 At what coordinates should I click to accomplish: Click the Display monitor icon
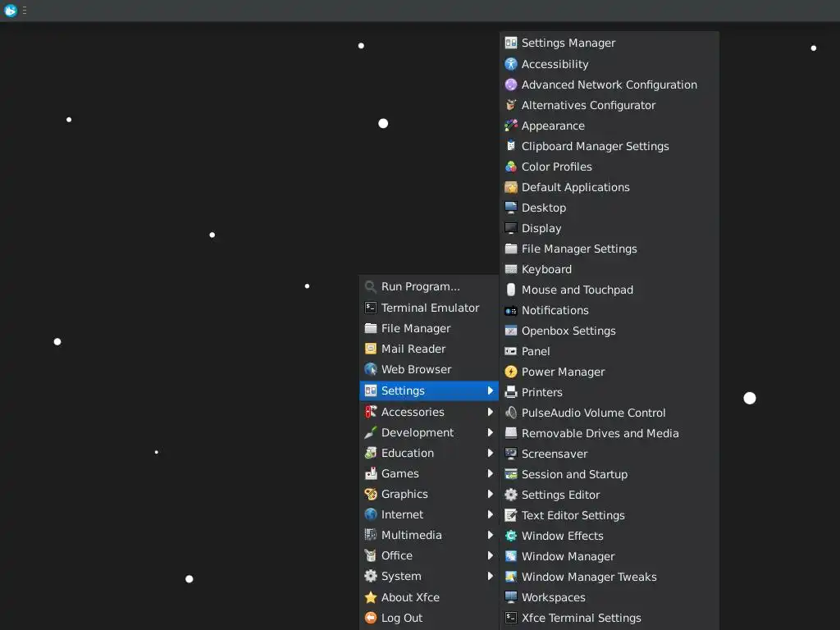coord(510,228)
